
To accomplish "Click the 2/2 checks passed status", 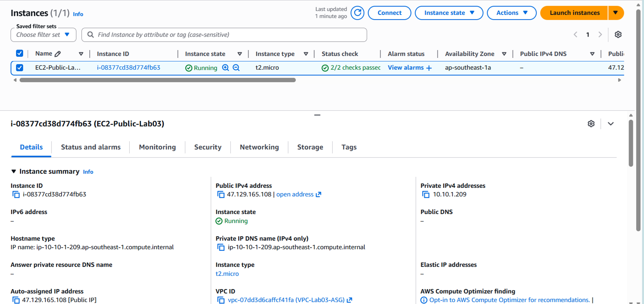I will click(x=351, y=68).
